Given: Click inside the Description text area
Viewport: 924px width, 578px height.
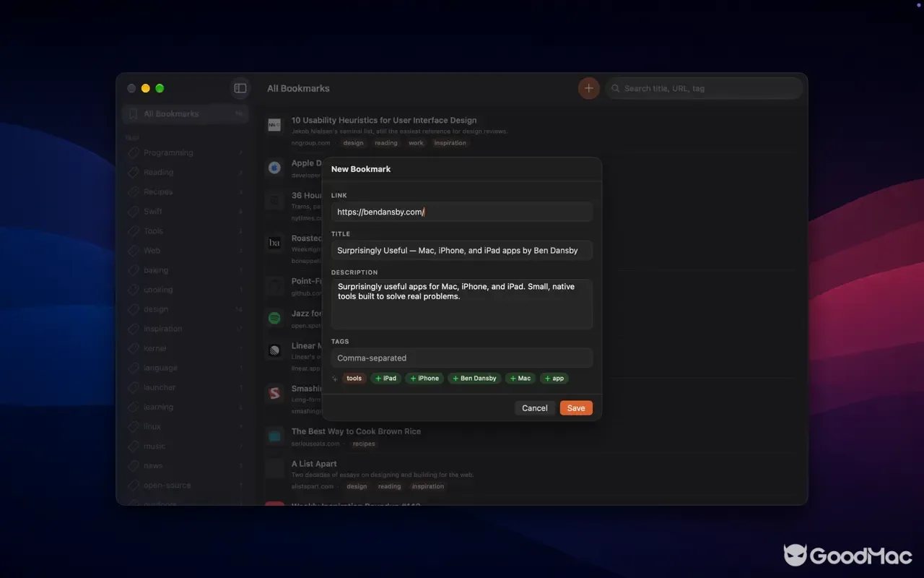Looking at the screenshot, I should coord(462,304).
